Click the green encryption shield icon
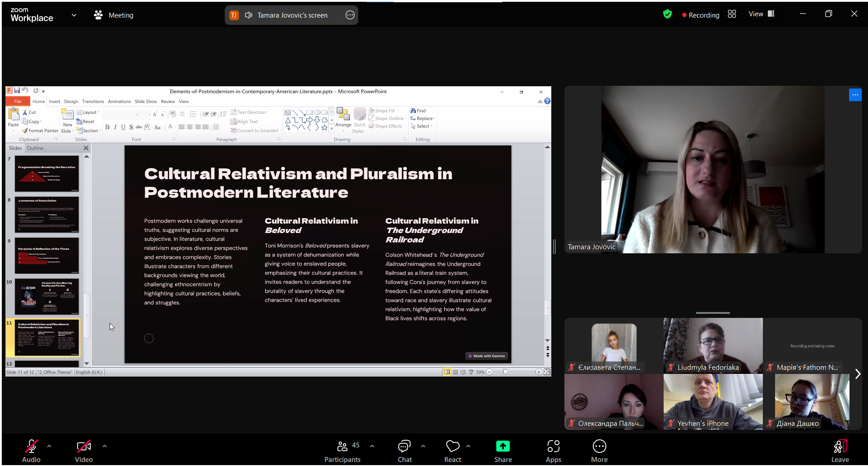Image resolution: width=868 pixels, height=466 pixels. [667, 14]
